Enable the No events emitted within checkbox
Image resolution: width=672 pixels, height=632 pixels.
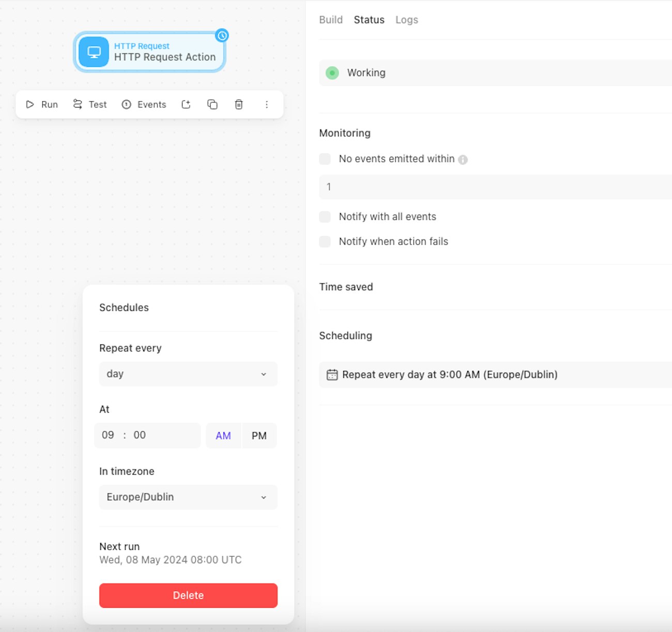(x=325, y=159)
